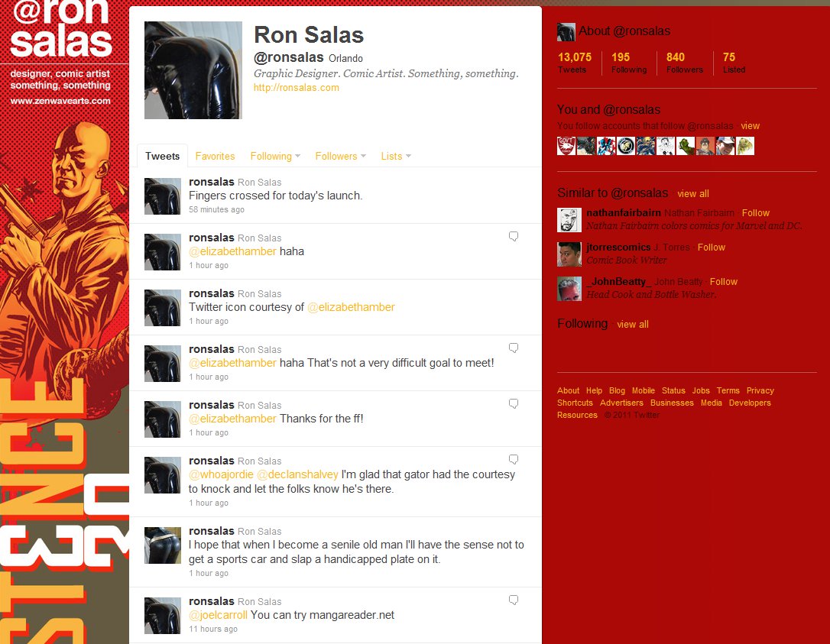Screen dimensions: 830x644
Task: Click the @joelcarroll mention
Action: point(218,615)
